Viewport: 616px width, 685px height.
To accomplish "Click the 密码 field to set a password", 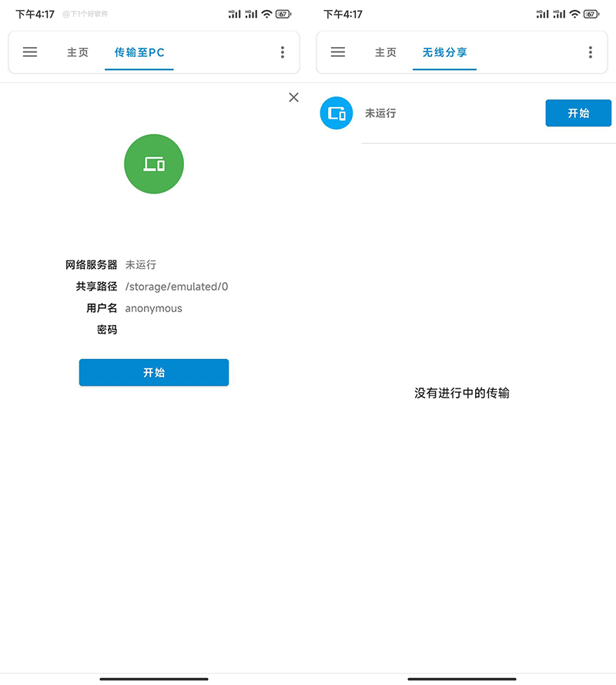I will coord(107,329).
